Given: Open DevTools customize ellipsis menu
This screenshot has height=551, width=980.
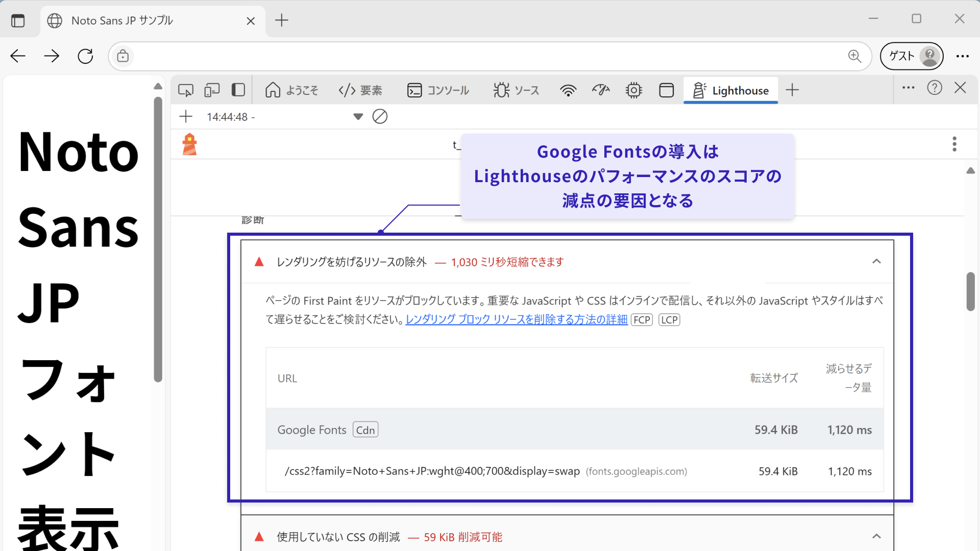Looking at the screenshot, I should pos(909,88).
